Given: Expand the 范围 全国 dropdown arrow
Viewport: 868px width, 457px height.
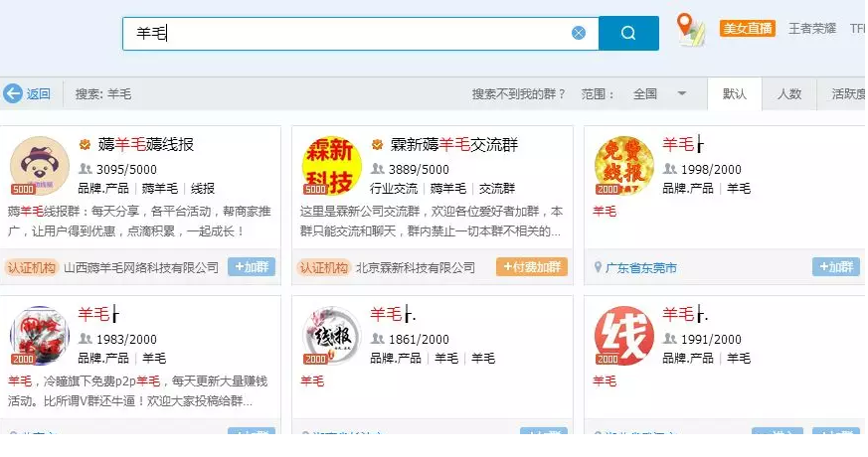Looking at the screenshot, I should tap(682, 93).
